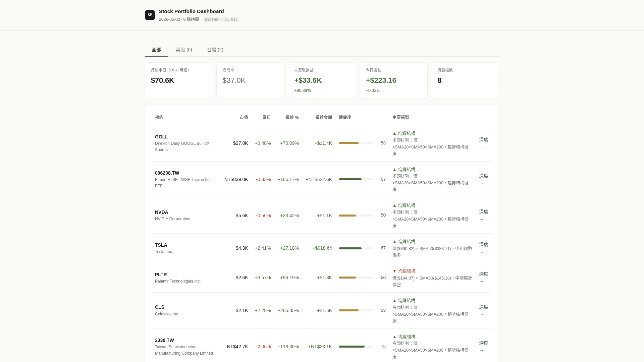Open 深度 link for 006208.TW
This screenshot has height=362, width=644.
pyautogui.click(x=484, y=179)
